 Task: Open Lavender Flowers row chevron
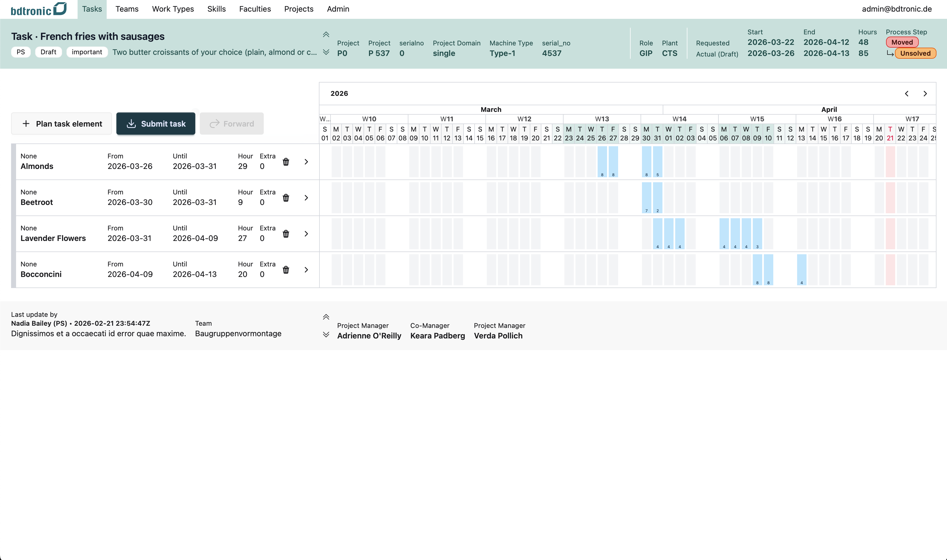click(306, 234)
